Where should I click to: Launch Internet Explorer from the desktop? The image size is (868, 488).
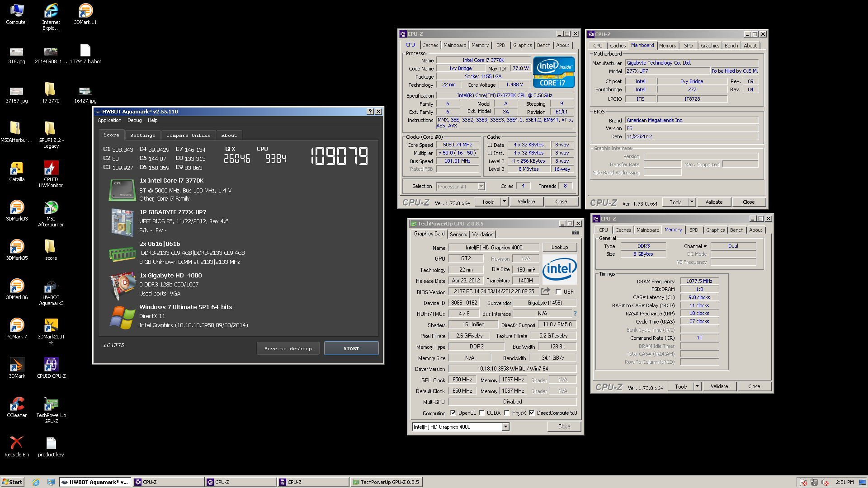[51, 17]
